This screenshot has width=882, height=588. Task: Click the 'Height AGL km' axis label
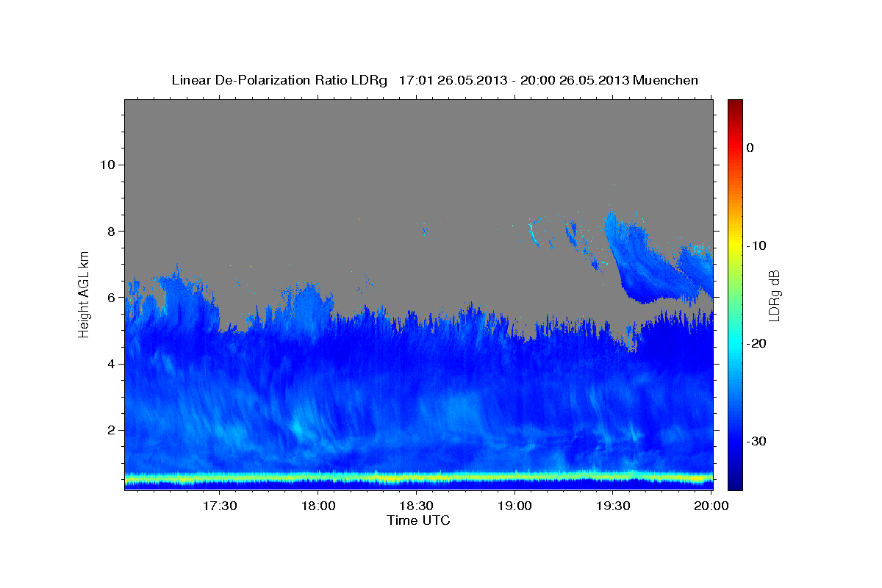[85, 294]
